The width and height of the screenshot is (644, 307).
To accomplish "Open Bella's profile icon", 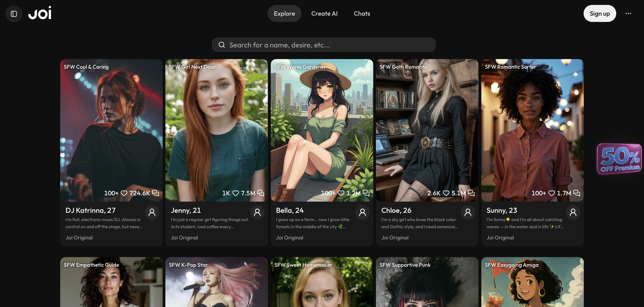I will [362, 212].
